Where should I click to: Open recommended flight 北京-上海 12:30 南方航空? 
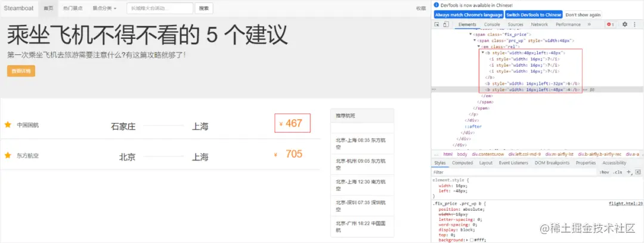pos(362,186)
